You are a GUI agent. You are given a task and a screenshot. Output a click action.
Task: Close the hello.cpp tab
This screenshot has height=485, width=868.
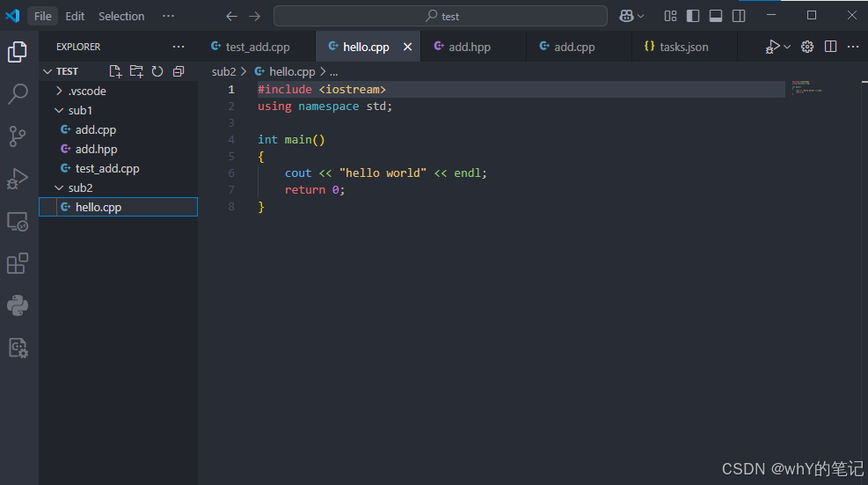[x=407, y=48]
